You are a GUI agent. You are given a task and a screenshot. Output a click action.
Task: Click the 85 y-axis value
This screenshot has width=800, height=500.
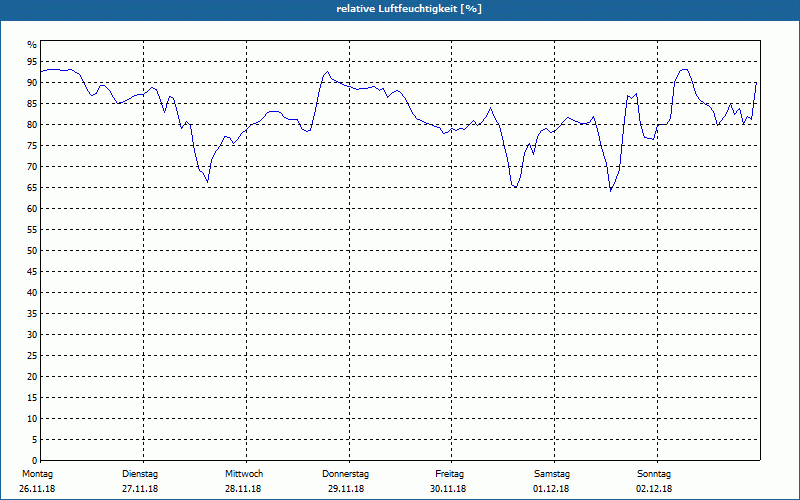pyautogui.click(x=32, y=104)
